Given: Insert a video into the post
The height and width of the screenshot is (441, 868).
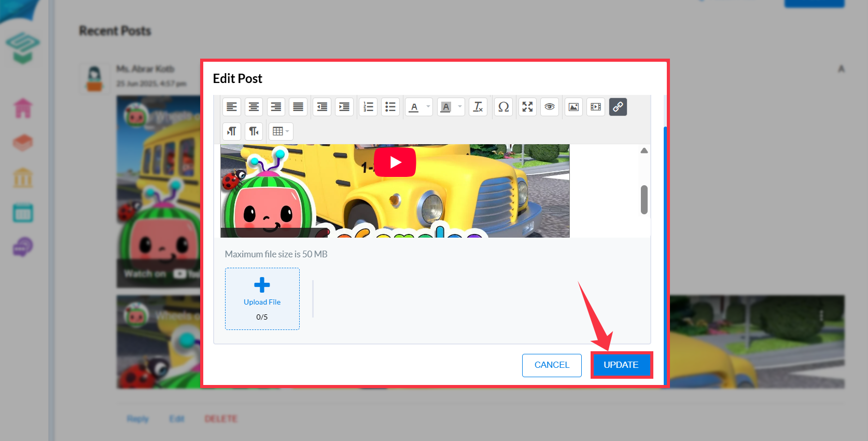Looking at the screenshot, I should point(596,107).
